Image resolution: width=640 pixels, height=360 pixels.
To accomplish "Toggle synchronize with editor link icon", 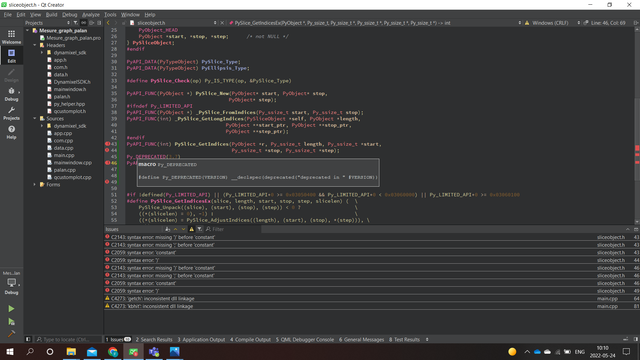I will (83, 23).
